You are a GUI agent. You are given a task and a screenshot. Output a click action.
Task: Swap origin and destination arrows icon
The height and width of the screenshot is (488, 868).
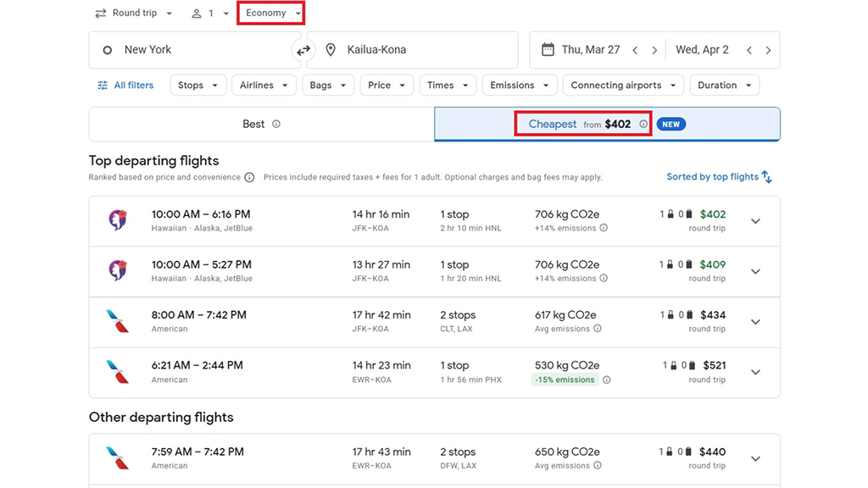click(303, 50)
